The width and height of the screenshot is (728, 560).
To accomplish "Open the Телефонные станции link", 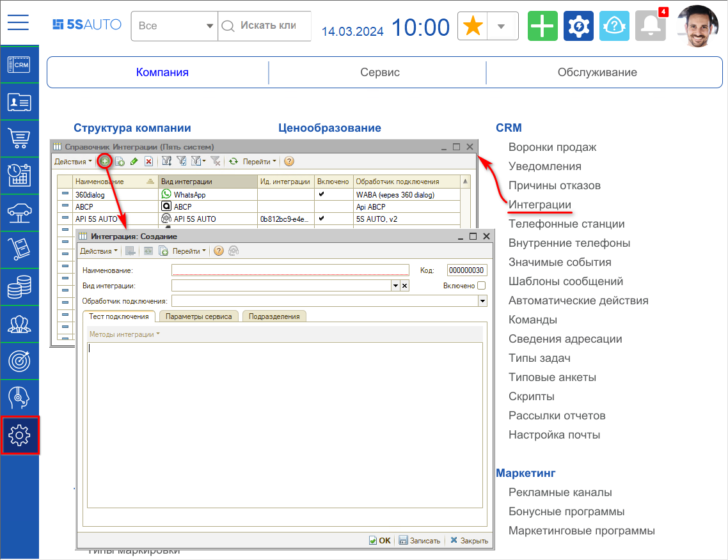I will point(566,224).
